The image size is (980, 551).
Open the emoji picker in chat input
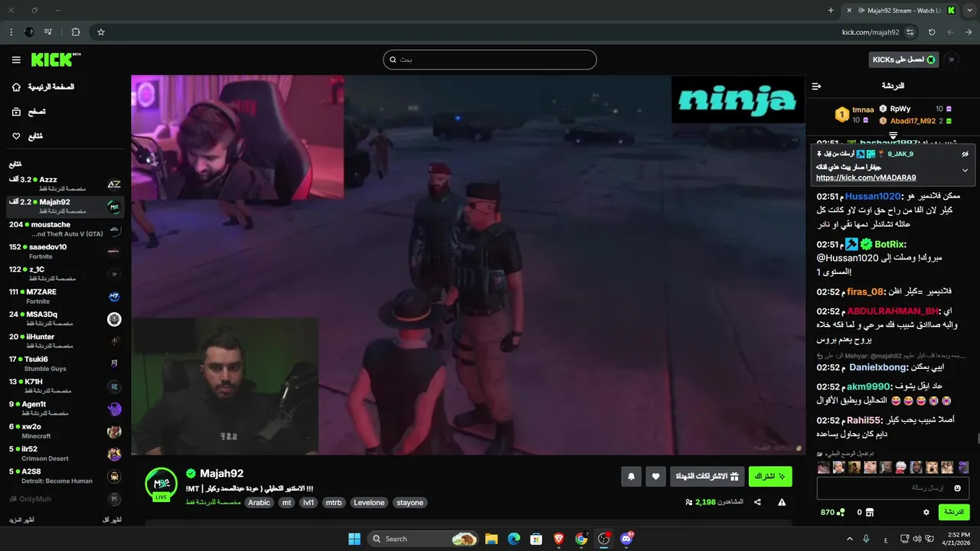[x=957, y=488]
